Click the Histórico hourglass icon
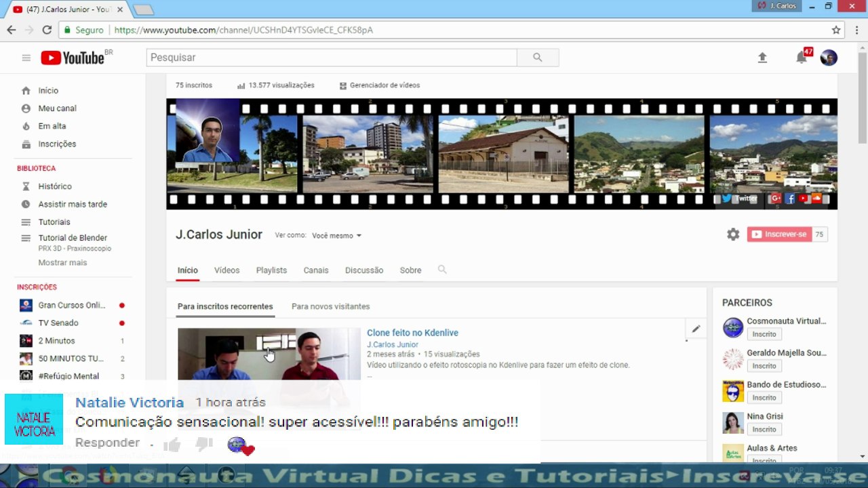 tap(26, 186)
